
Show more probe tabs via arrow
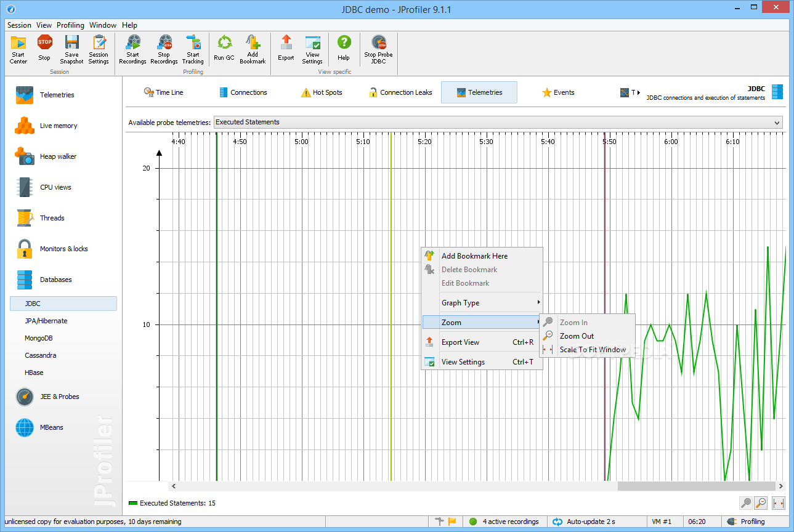click(x=639, y=92)
